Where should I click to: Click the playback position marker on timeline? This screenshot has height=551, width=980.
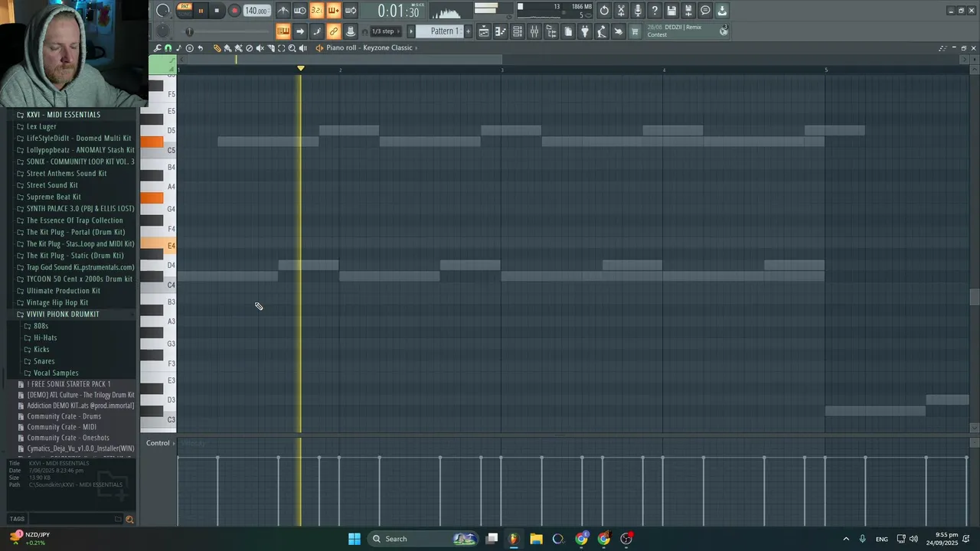click(x=301, y=68)
